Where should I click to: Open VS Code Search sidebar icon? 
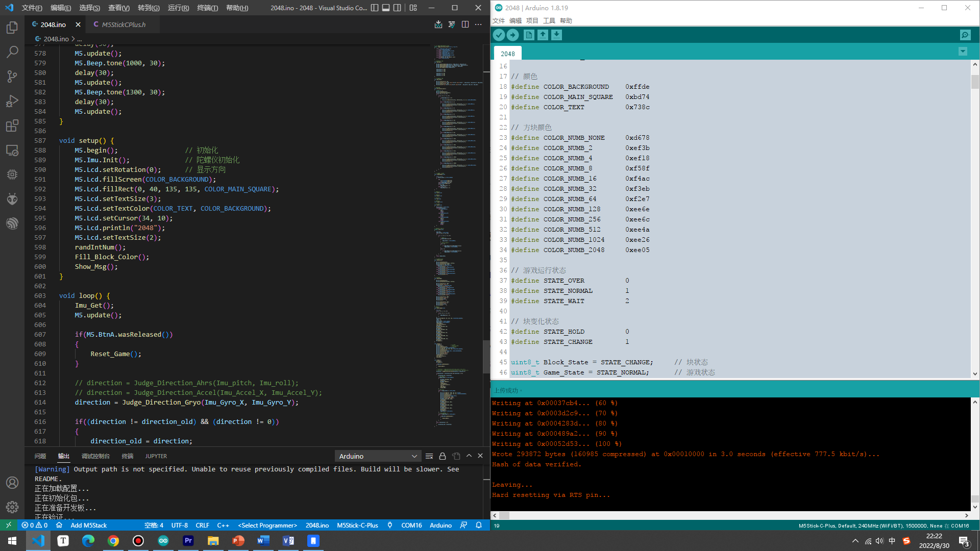coord(12,52)
